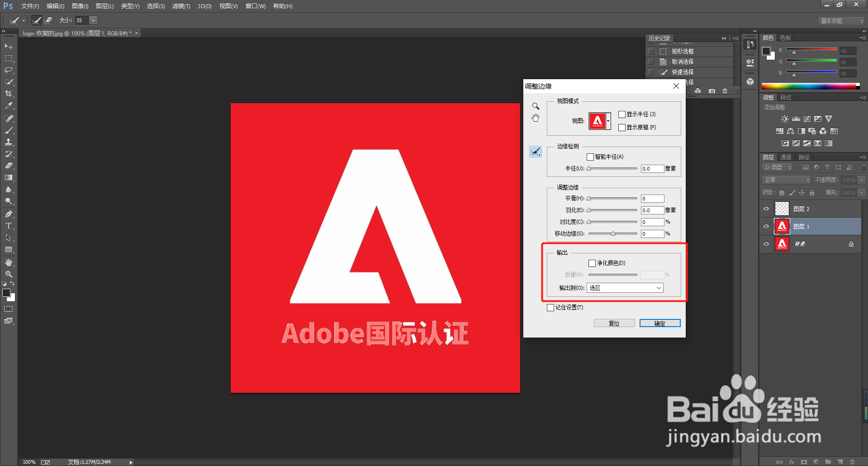Click the Shift Edge slider handle
The height and width of the screenshot is (466, 868).
click(613, 234)
